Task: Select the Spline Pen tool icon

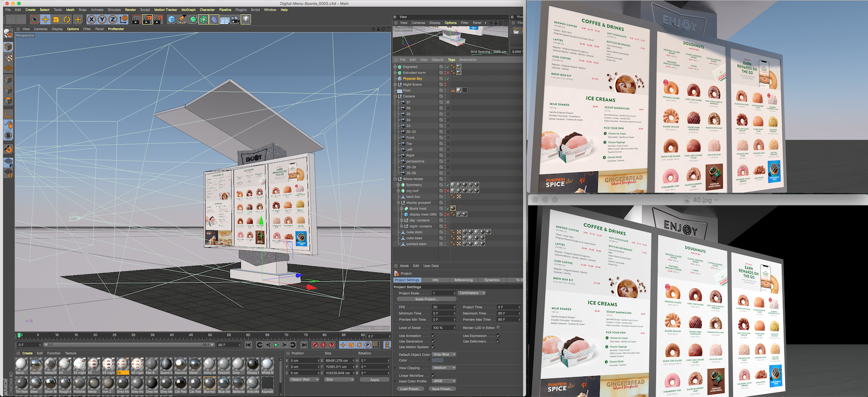Action: click(183, 19)
